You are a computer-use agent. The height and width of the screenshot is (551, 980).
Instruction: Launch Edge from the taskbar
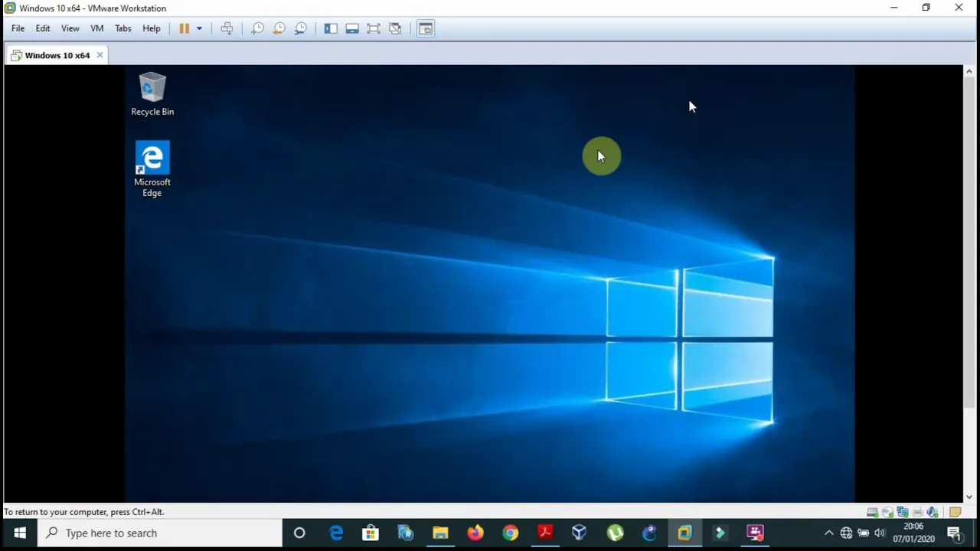336,533
